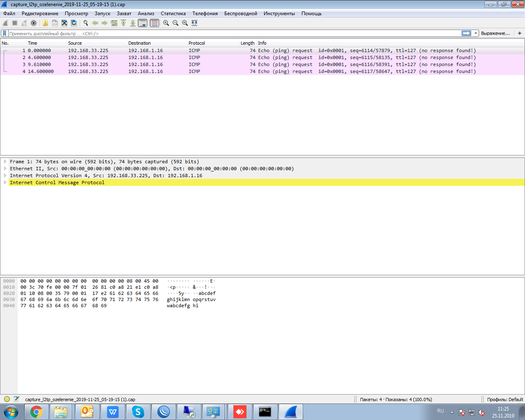
Task: Expand the Internet Control Message Protocol tree
Action: [x=5, y=183]
